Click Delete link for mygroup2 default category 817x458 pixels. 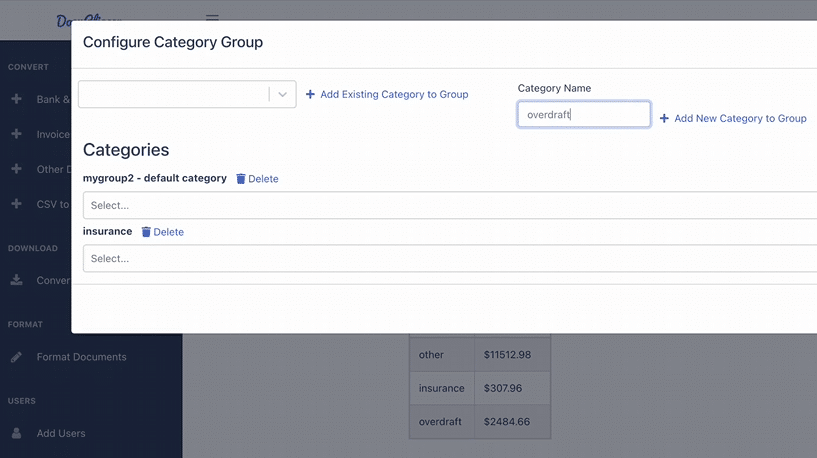coord(263,179)
